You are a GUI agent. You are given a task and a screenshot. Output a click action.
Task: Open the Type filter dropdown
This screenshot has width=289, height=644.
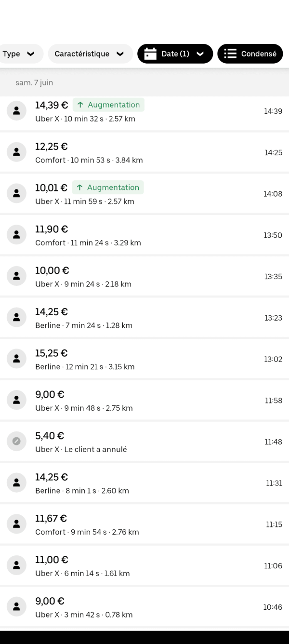19,54
